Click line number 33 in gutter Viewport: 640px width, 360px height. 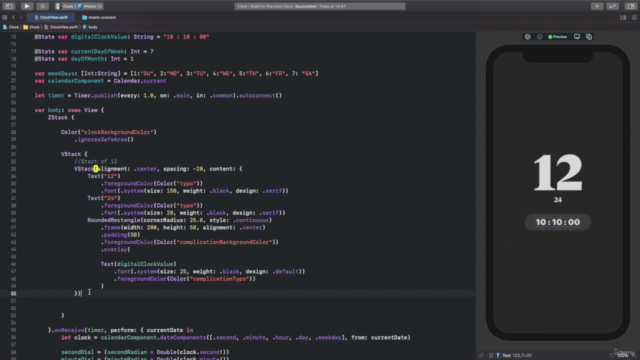[13, 169]
